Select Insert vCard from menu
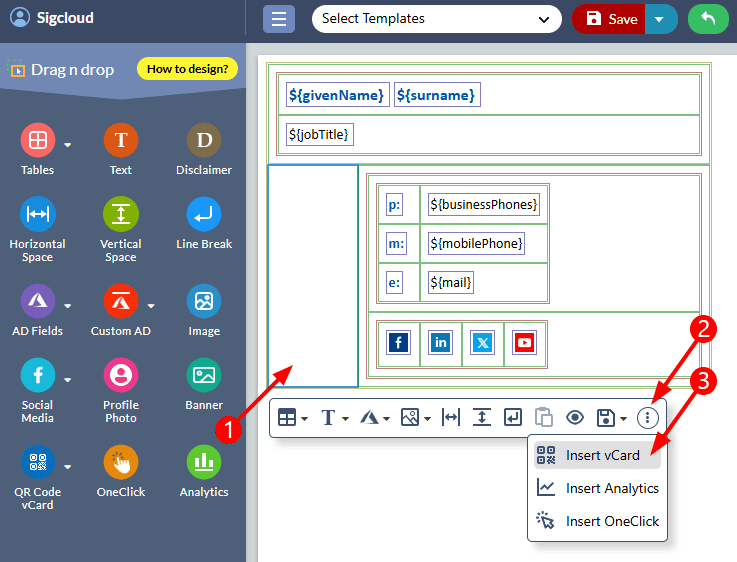Viewport: 737px width, 562px height. 598,456
